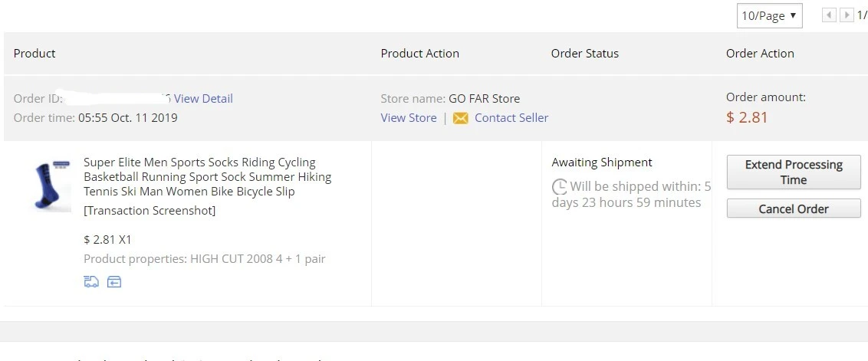Click the $ 2.81 order amount
Screen dimensions: 868x361
point(747,117)
